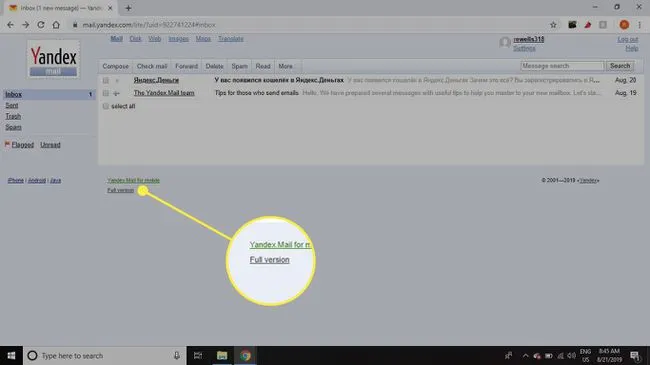This screenshot has height=365, width=650.
Task: Open the notification center icon
Action: click(635, 355)
